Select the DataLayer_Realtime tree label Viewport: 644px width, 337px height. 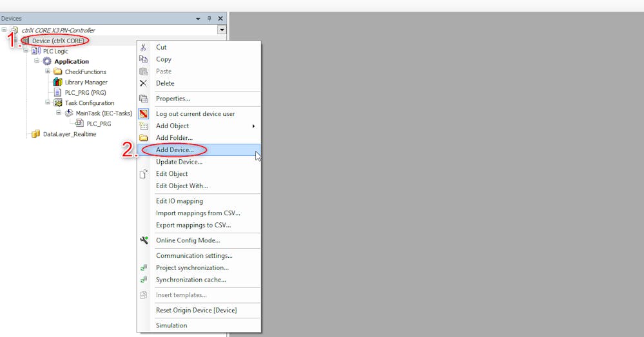coord(70,134)
